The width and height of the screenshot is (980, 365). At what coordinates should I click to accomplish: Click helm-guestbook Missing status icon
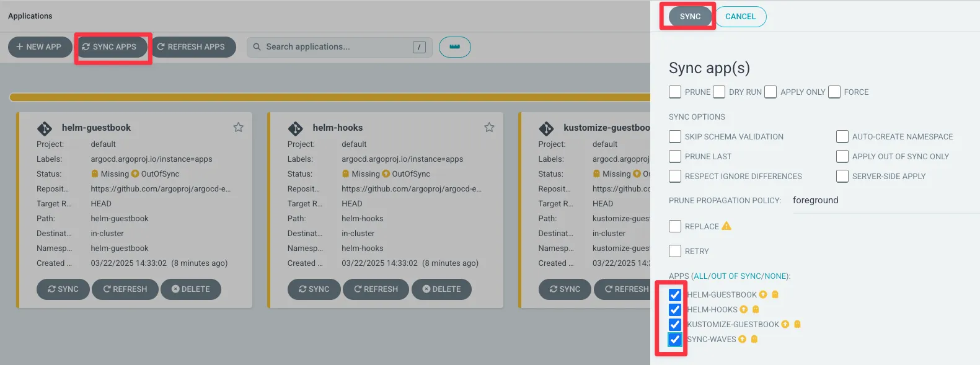(x=95, y=174)
